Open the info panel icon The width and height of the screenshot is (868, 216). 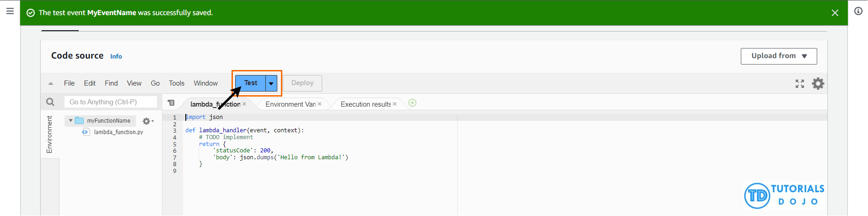858,11
